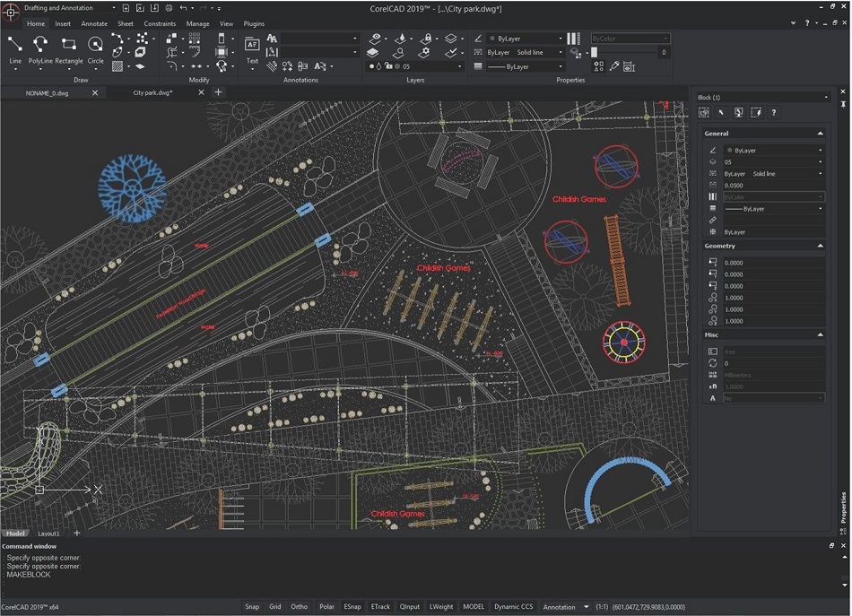This screenshot has height=616, width=852.
Task: Open the hatch fill tool icon
Action: (x=117, y=66)
